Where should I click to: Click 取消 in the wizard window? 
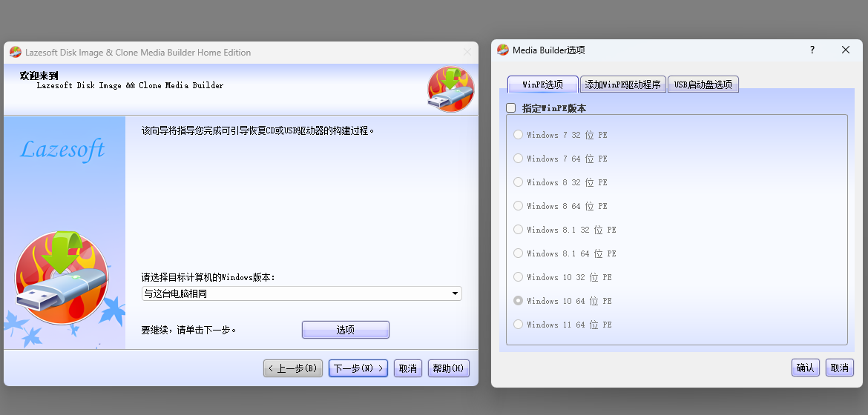pos(407,368)
